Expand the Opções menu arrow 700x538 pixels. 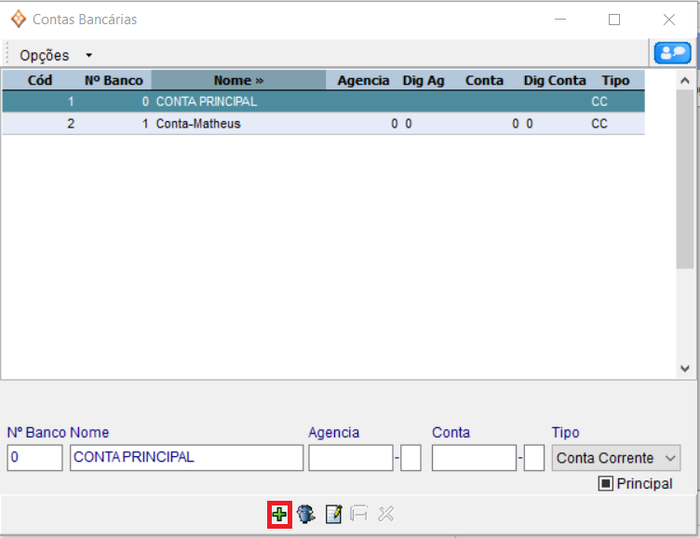(89, 55)
